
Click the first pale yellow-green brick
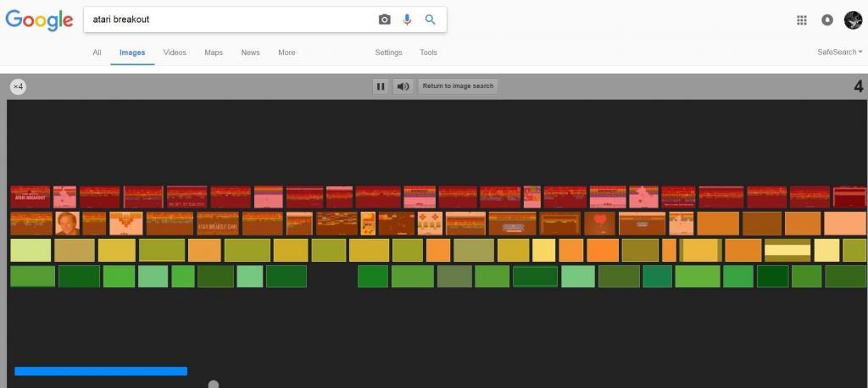31,250
